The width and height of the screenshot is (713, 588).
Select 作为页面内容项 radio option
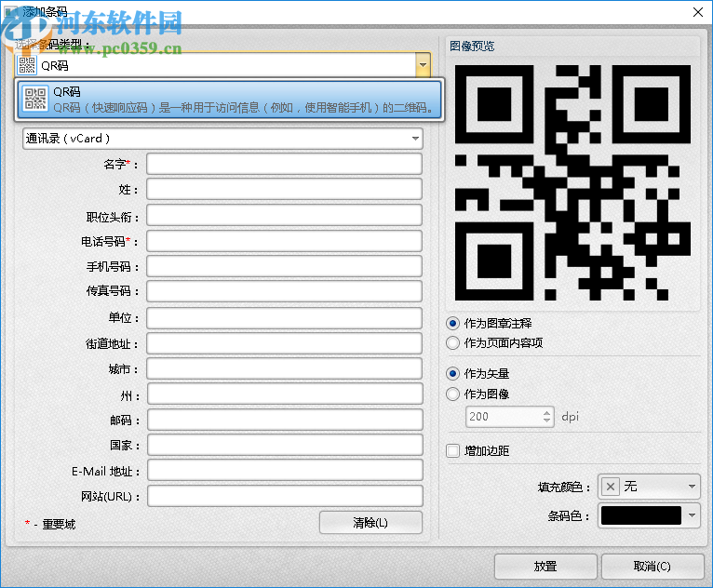pos(453,342)
